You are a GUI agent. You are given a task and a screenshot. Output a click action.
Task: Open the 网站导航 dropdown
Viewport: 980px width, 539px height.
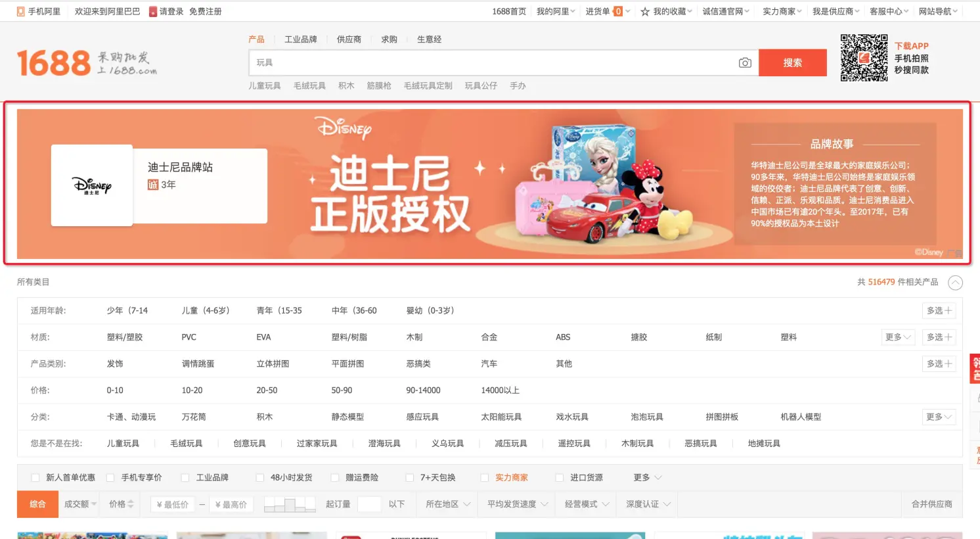pyautogui.click(x=938, y=11)
